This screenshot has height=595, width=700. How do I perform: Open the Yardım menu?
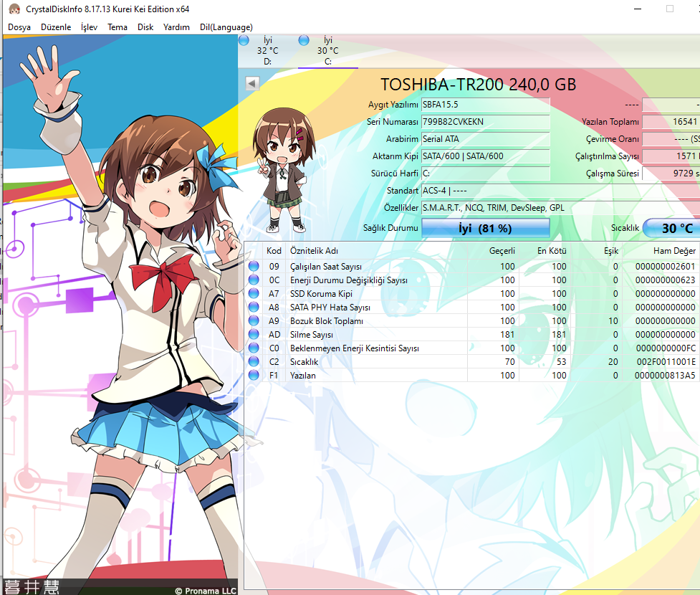[176, 27]
